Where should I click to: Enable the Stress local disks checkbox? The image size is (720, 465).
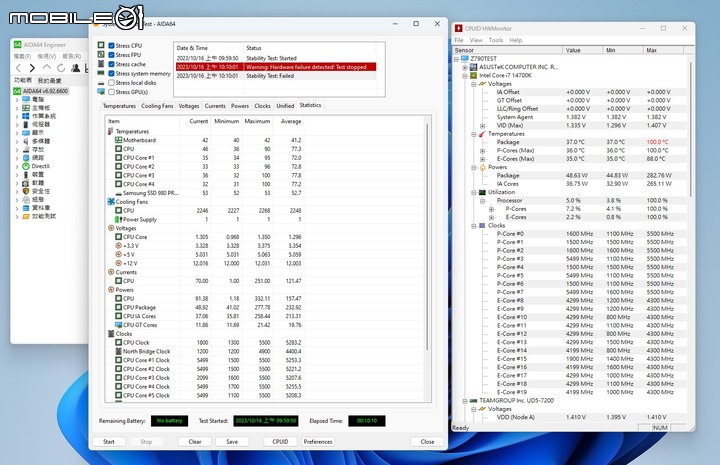pyautogui.click(x=111, y=83)
